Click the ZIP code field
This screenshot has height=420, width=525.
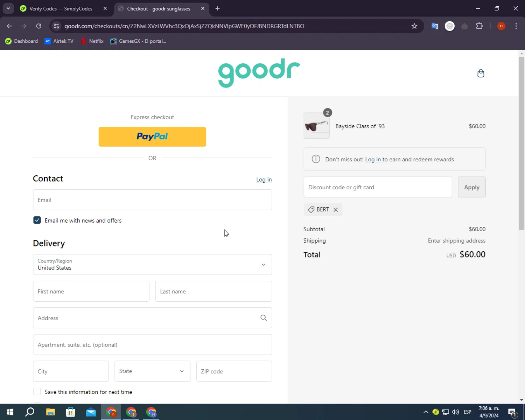tap(234, 371)
